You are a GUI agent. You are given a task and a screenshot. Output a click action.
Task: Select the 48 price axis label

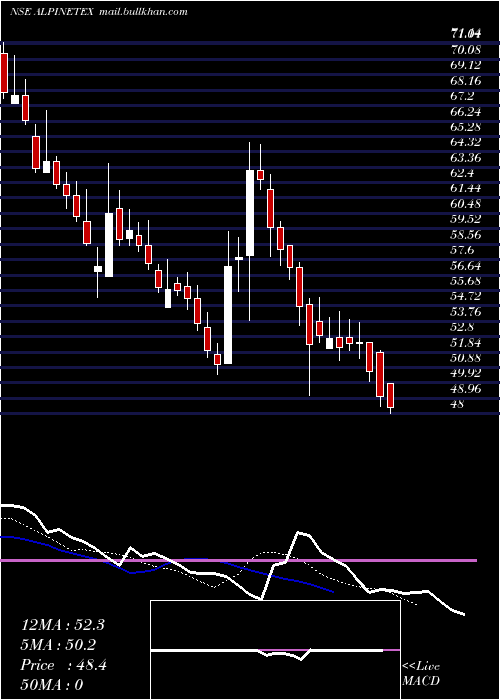pyautogui.click(x=458, y=404)
